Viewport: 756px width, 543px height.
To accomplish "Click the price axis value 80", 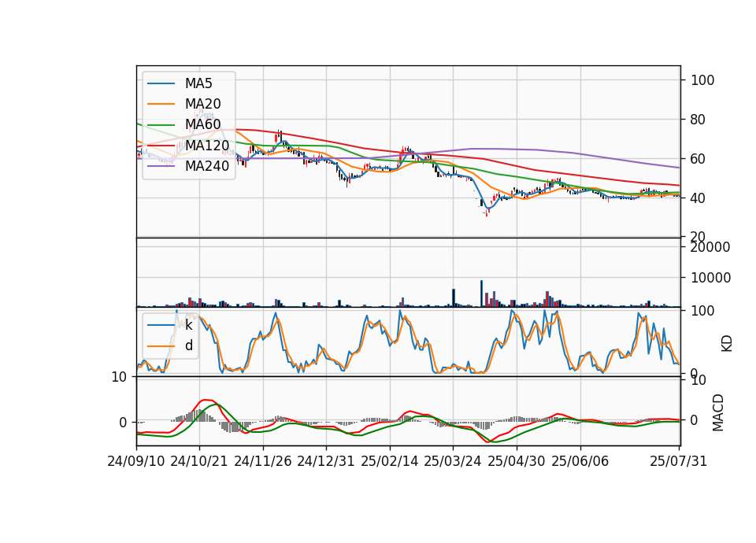I will pyautogui.click(x=699, y=120).
